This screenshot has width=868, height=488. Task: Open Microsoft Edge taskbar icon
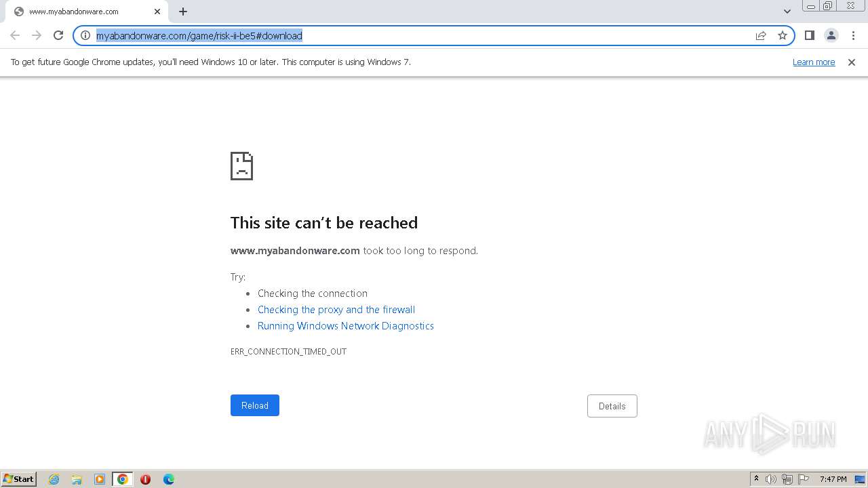[x=169, y=479]
